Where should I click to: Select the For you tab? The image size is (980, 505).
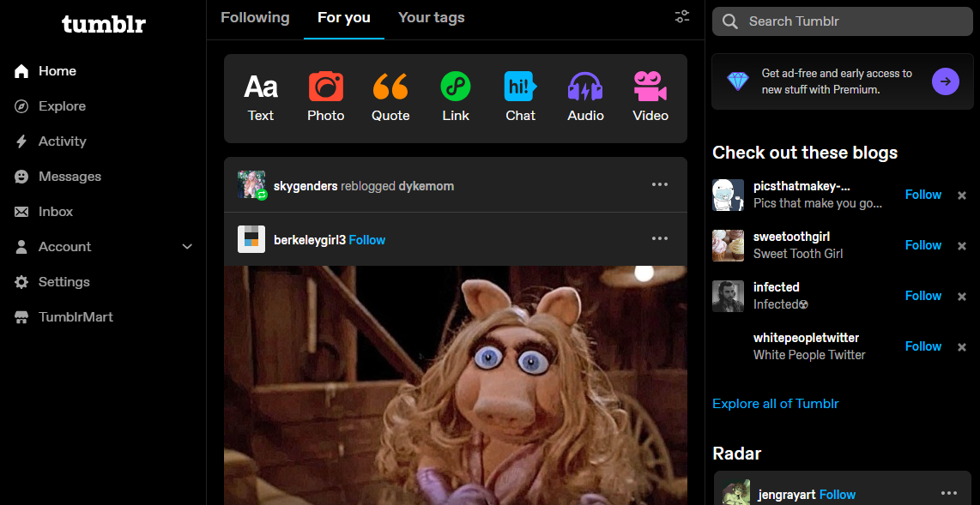click(344, 17)
